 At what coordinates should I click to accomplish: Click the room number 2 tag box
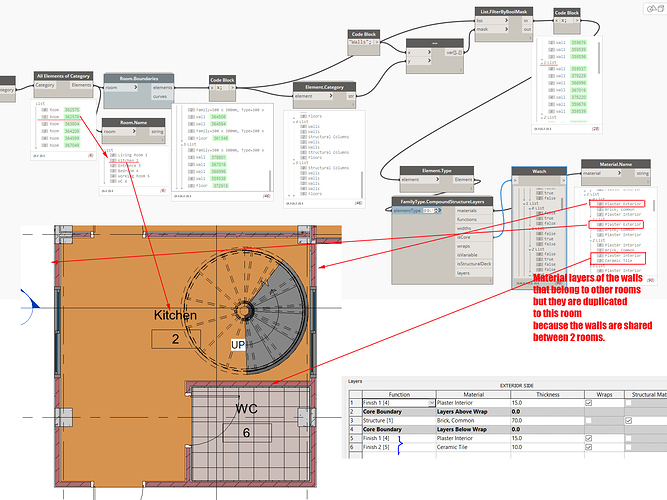176,339
